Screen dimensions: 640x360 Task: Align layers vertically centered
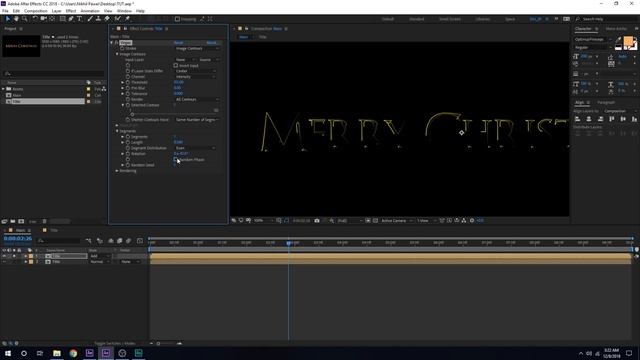[623, 119]
